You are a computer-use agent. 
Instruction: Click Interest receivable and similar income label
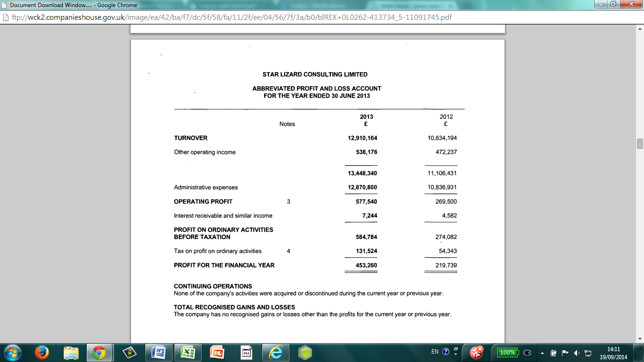[223, 216]
